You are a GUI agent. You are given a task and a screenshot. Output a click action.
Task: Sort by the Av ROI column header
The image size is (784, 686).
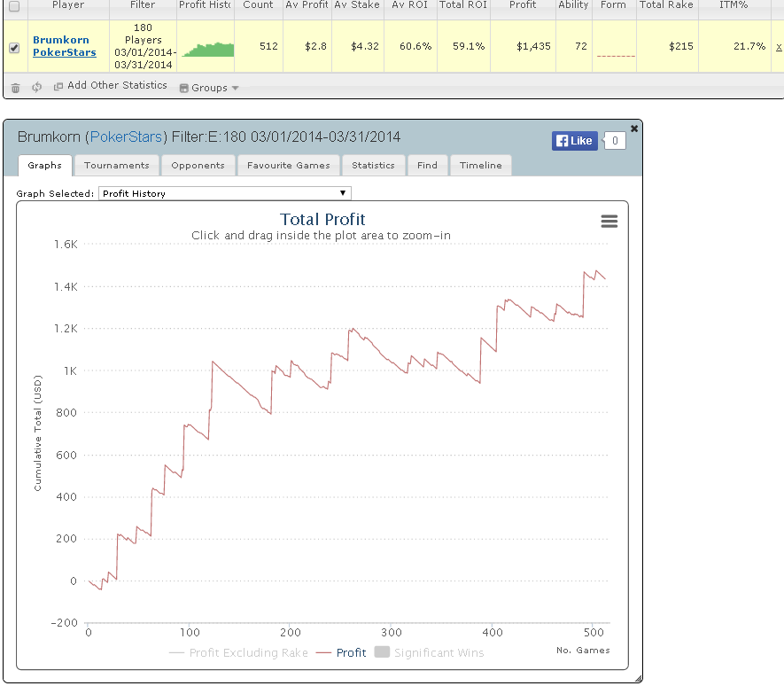(409, 5)
